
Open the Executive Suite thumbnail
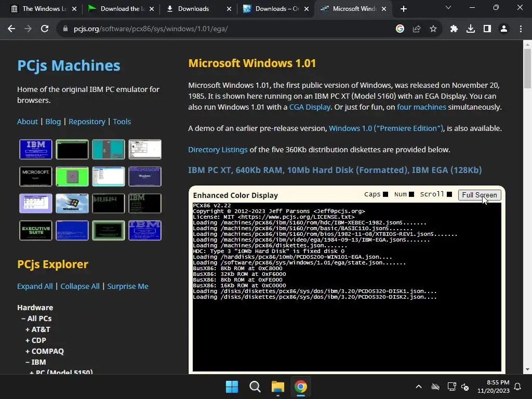click(x=36, y=230)
